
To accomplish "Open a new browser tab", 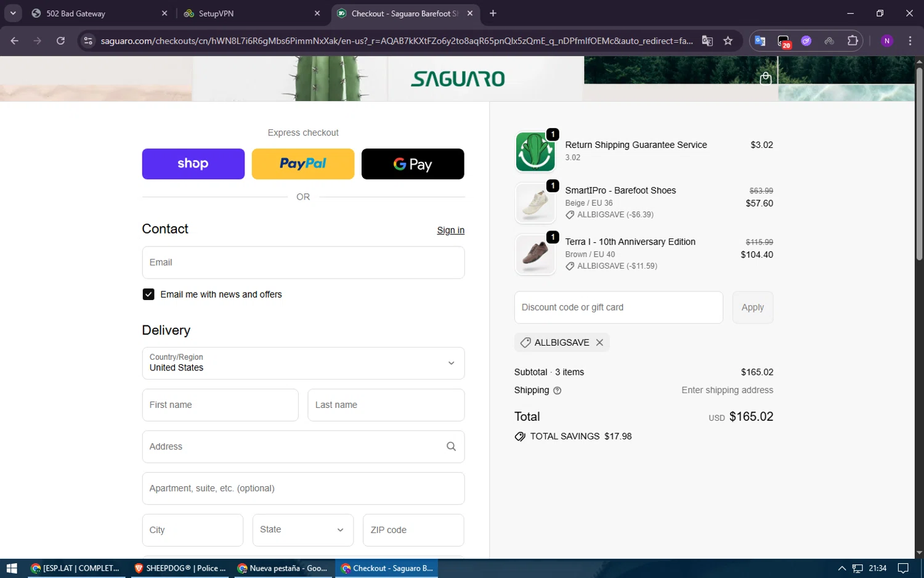I will point(493,13).
